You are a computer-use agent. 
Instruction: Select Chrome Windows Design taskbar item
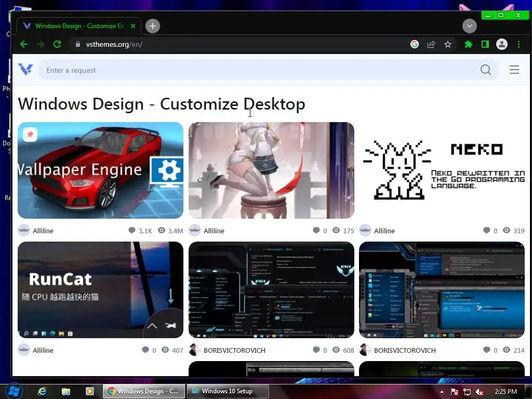[x=144, y=391]
